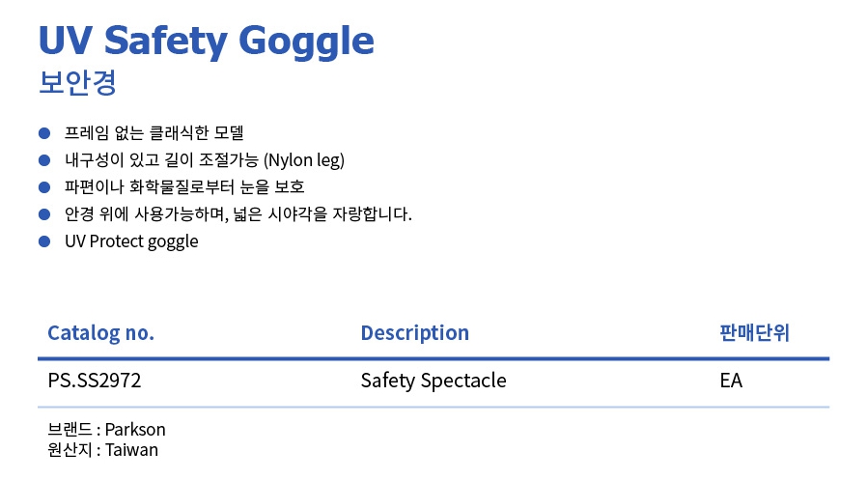
Task: Select the bullet before 파편이나 화학물질로부터
Action: 43,186
